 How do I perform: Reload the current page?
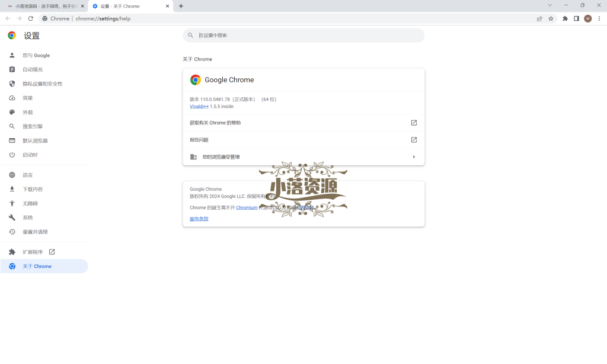pos(31,18)
